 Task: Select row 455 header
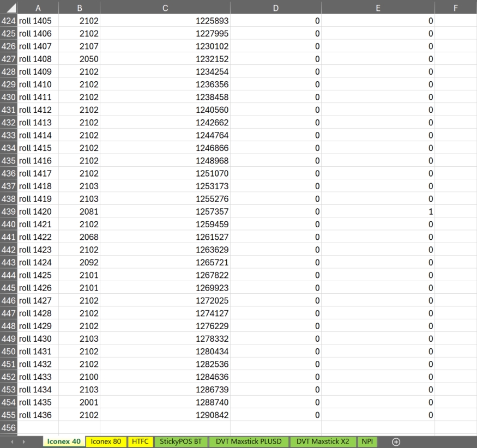9,415
